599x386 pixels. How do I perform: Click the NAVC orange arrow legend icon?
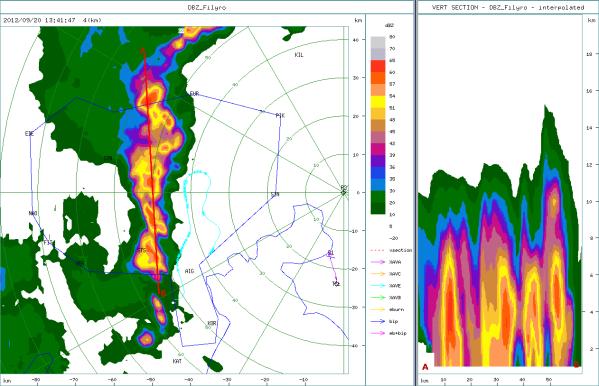coord(378,274)
